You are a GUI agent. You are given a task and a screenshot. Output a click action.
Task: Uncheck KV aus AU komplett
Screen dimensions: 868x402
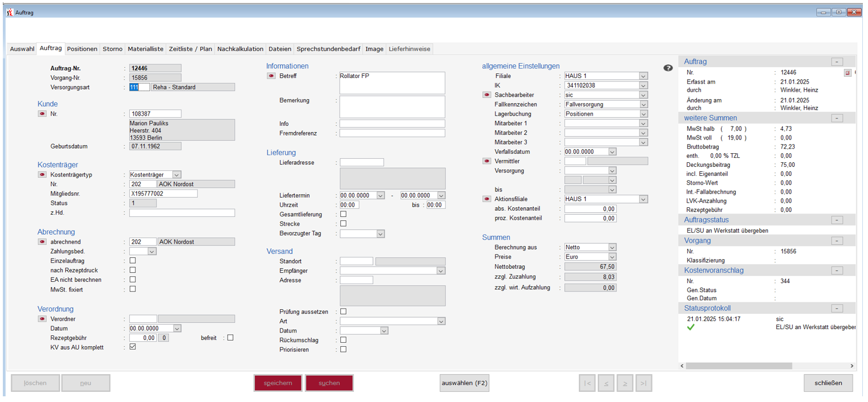[x=133, y=347]
